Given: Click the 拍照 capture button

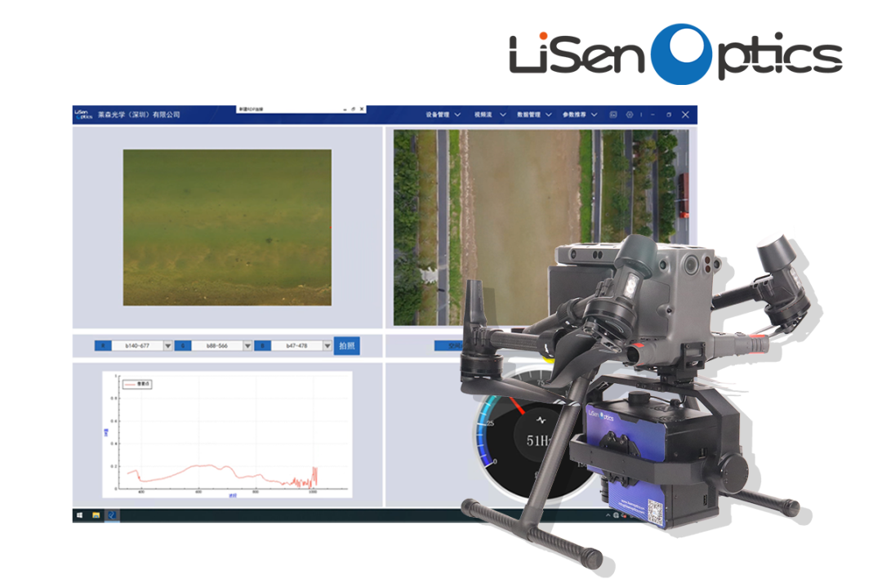Looking at the screenshot, I should point(346,345).
